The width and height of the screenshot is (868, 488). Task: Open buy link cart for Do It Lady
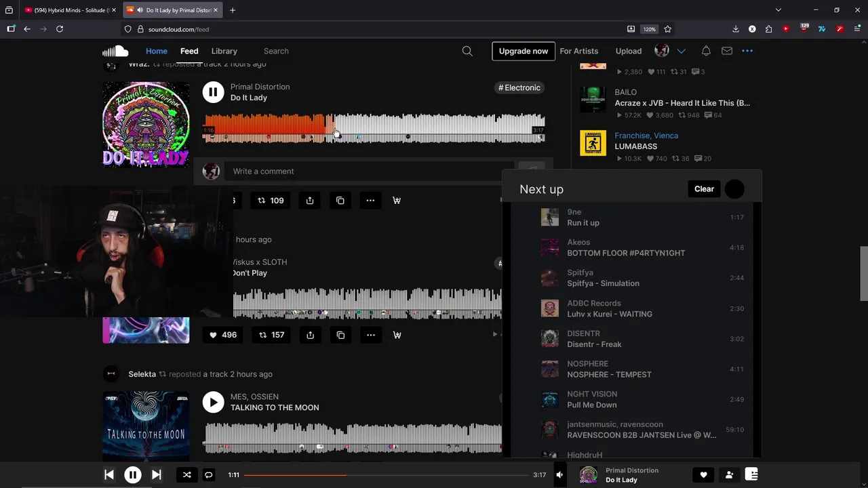397,201
